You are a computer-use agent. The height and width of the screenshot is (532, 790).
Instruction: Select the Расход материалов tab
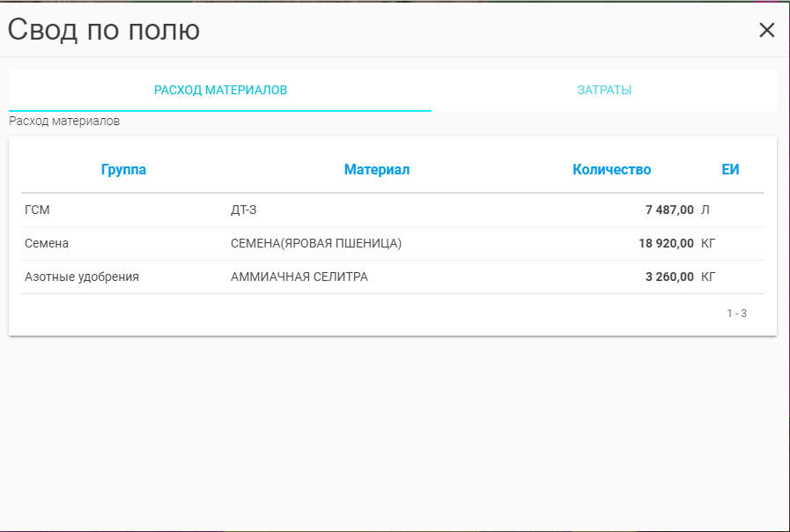pyautogui.click(x=220, y=90)
